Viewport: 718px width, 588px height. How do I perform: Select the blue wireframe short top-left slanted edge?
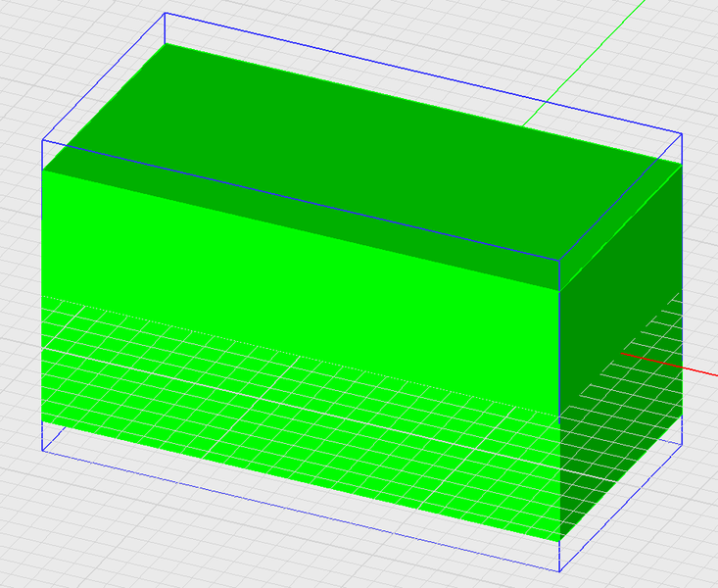point(104,76)
